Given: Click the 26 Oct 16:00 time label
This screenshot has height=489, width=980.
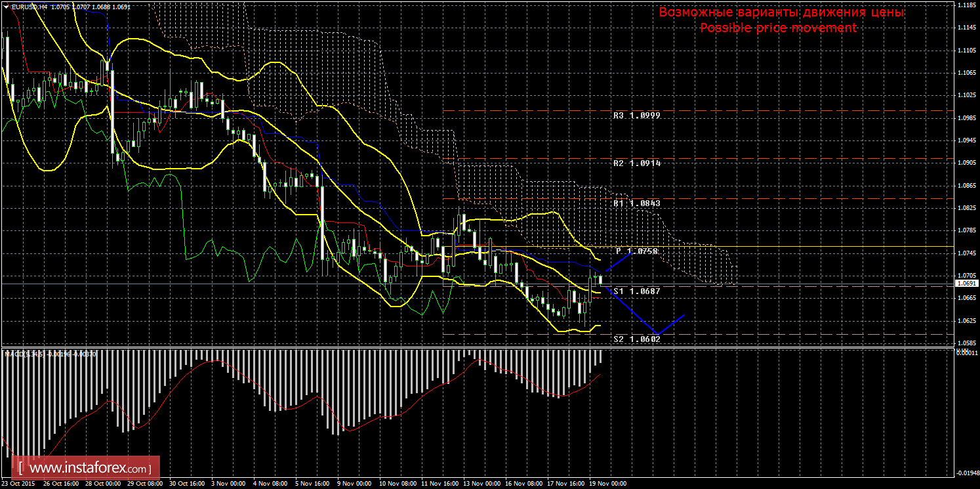Looking at the screenshot, I should (x=60, y=484).
